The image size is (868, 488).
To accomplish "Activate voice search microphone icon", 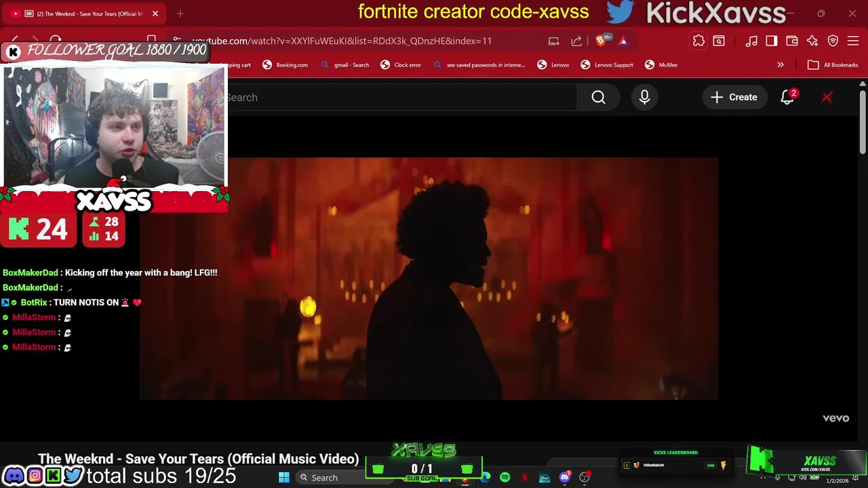I will tap(644, 98).
